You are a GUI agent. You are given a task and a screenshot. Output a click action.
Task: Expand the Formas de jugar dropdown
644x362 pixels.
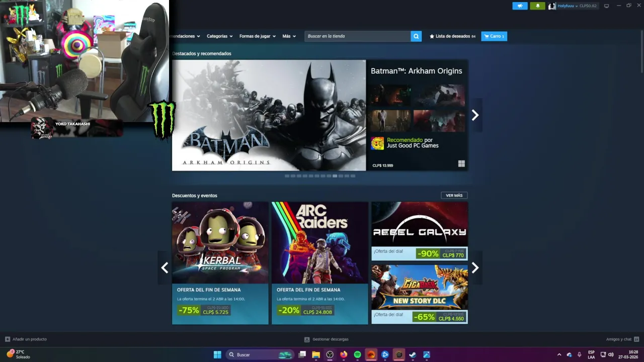coord(258,36)
